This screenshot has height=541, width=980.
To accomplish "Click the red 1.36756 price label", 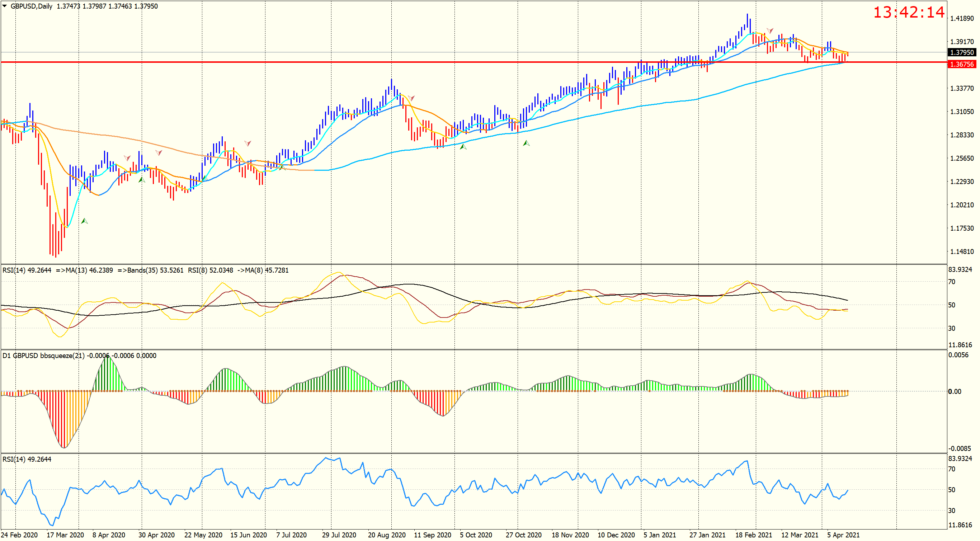I will (x=962, y=64).
